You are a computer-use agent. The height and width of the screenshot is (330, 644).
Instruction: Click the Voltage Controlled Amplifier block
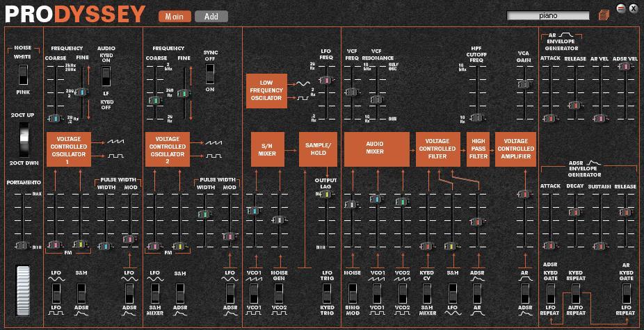515,149
